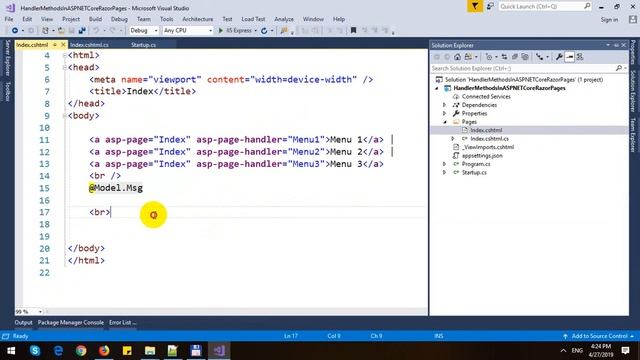The height and width of the screenshot is (360, 640).
Task: Click the notifications flag icon
Action: pyautogui.click(x=475, y=7)
